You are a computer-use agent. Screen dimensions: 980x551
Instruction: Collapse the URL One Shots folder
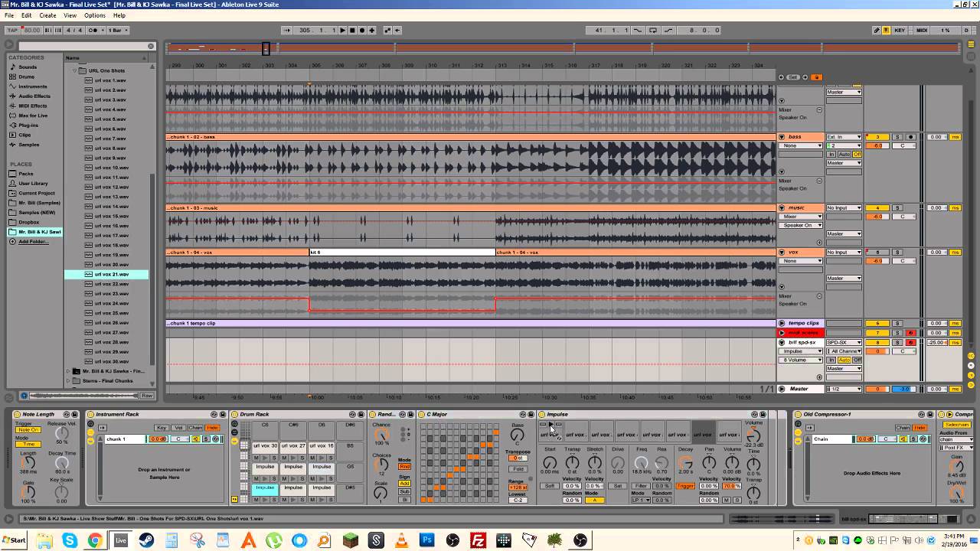[x=76, y=70]
